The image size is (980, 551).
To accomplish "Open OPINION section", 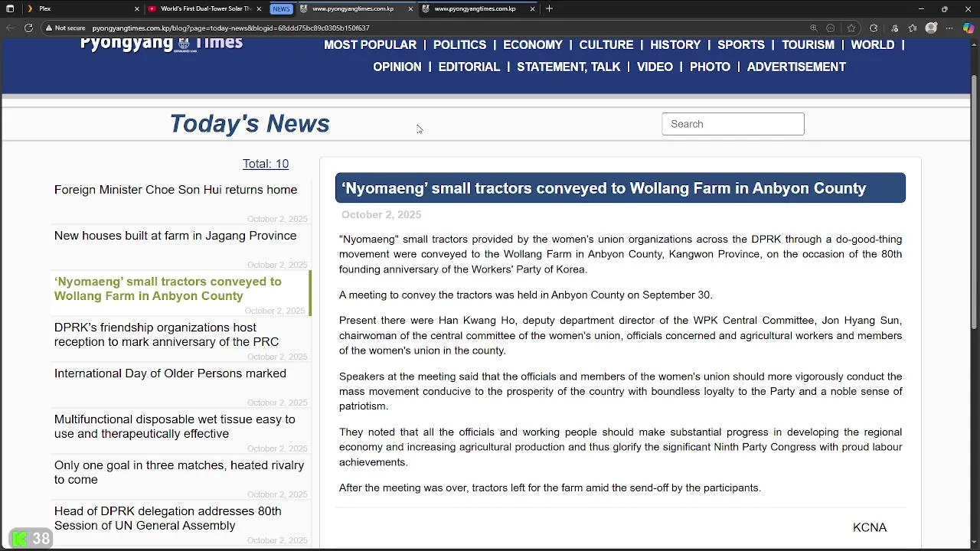I will 397,67.
